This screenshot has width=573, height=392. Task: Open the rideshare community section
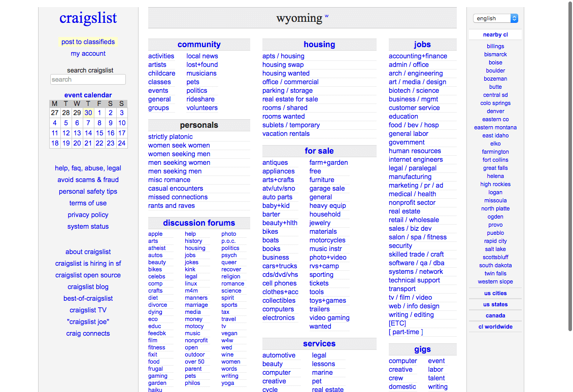pos(200,99)
